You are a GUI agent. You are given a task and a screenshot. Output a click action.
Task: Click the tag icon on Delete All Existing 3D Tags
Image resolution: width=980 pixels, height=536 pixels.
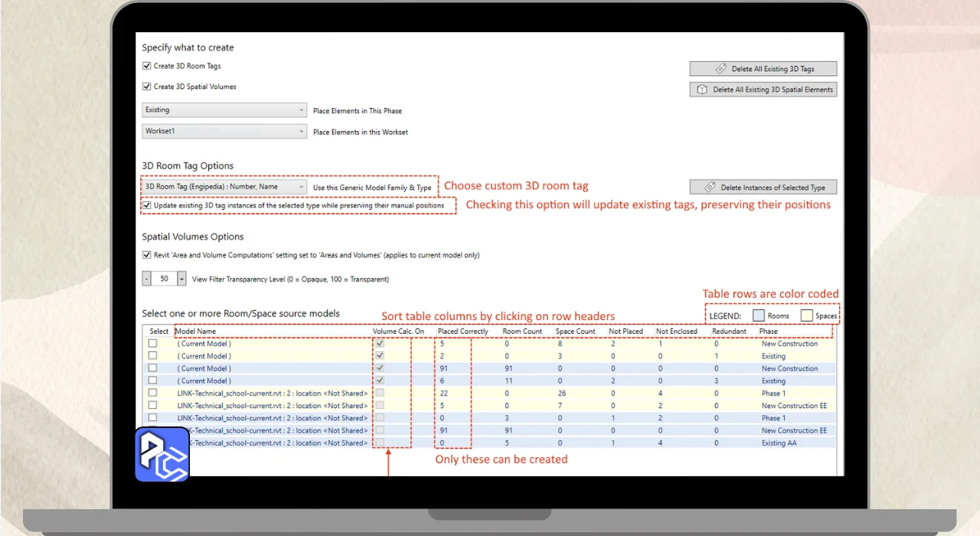[x=721, y=69]
